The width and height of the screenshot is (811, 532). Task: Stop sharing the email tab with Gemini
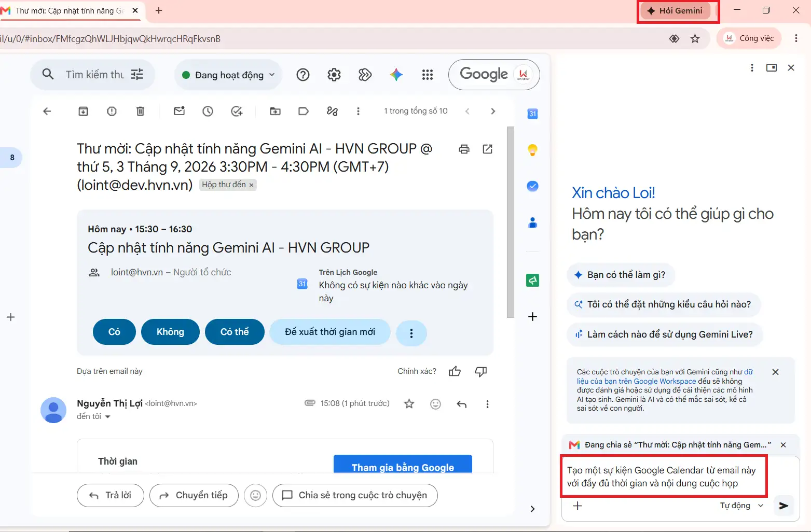coord(783,445)
